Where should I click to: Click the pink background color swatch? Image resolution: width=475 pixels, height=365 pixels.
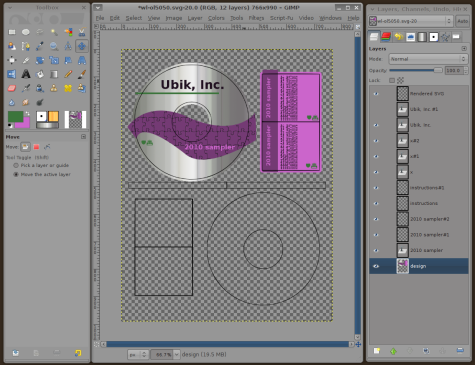coord(24,124)
